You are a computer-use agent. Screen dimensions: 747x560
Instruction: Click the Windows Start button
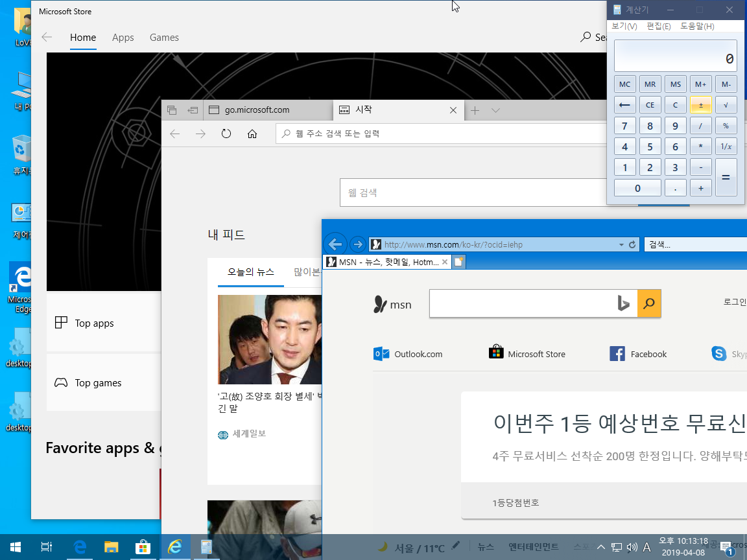(x=16, y=547)
